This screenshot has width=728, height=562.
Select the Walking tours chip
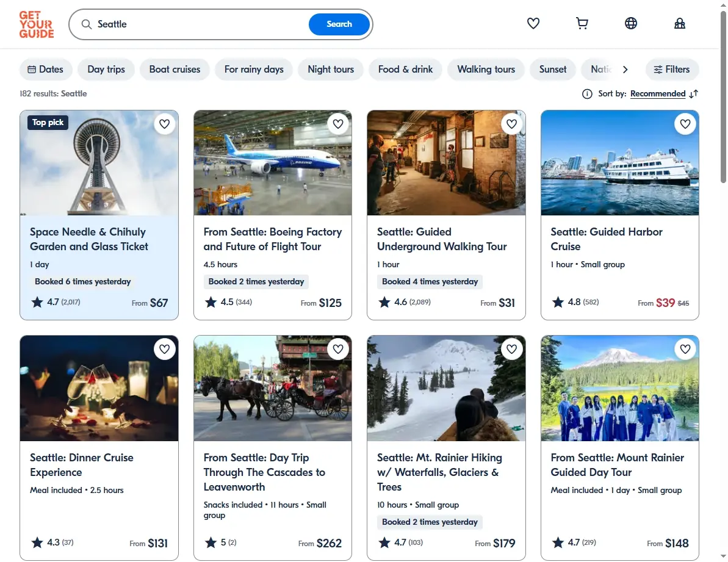(486, 69)
